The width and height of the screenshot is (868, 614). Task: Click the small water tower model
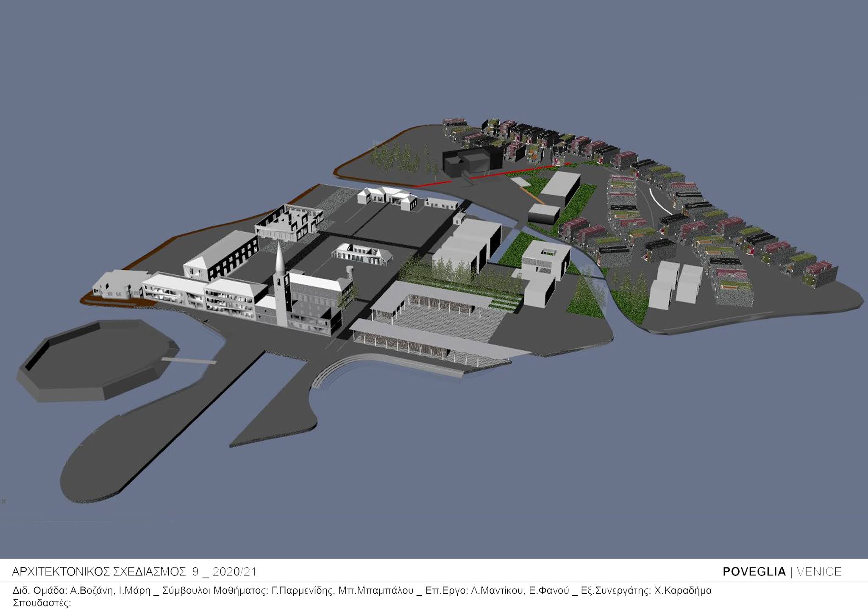click(x=350, y=271)
